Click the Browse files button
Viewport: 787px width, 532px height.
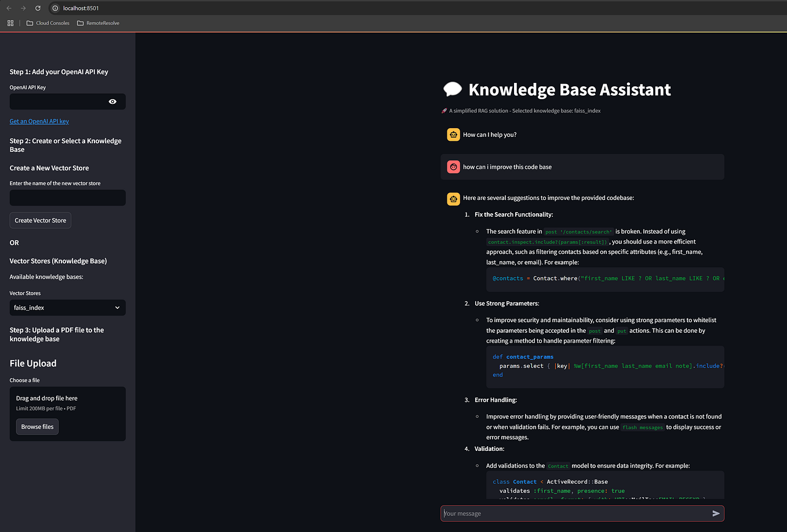[x=37, y=426]
